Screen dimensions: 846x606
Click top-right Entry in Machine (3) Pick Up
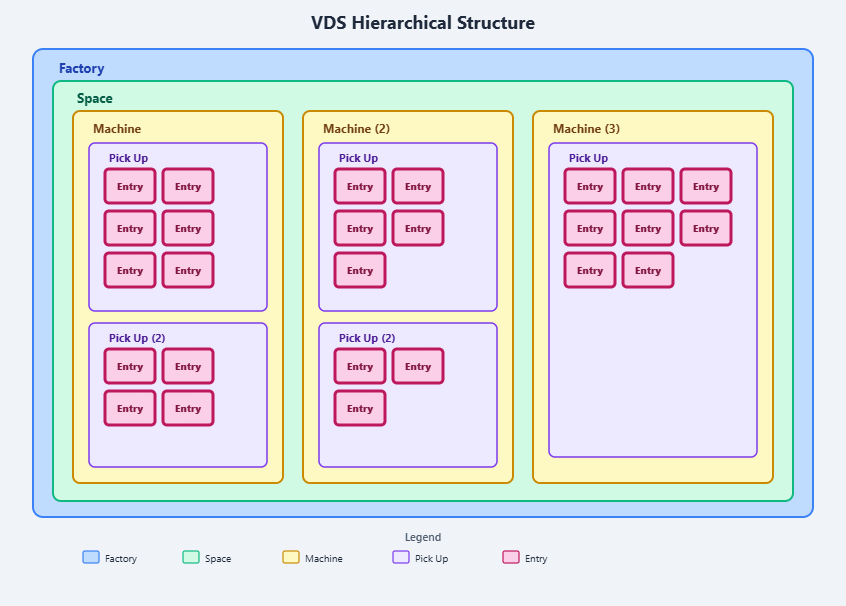[706, 186]
